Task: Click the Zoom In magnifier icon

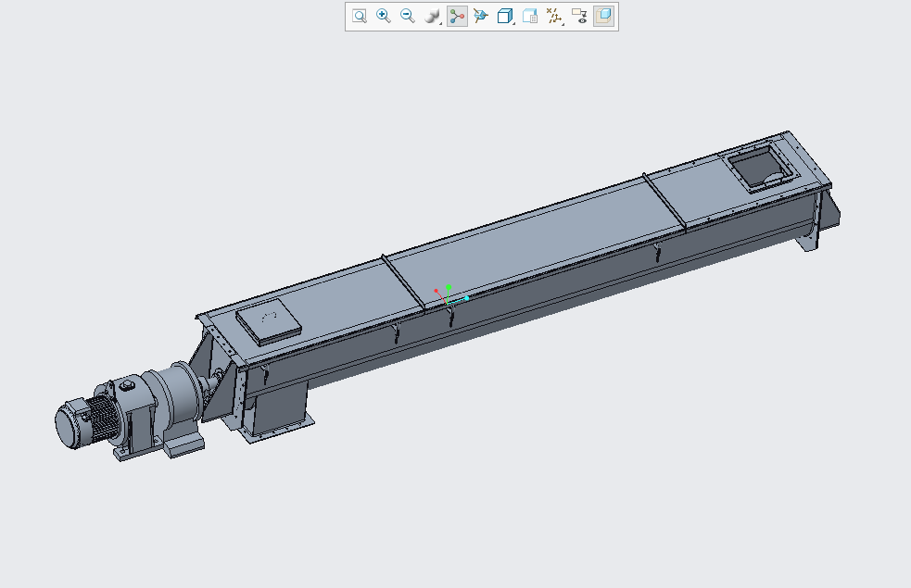Action: (384, 17)
